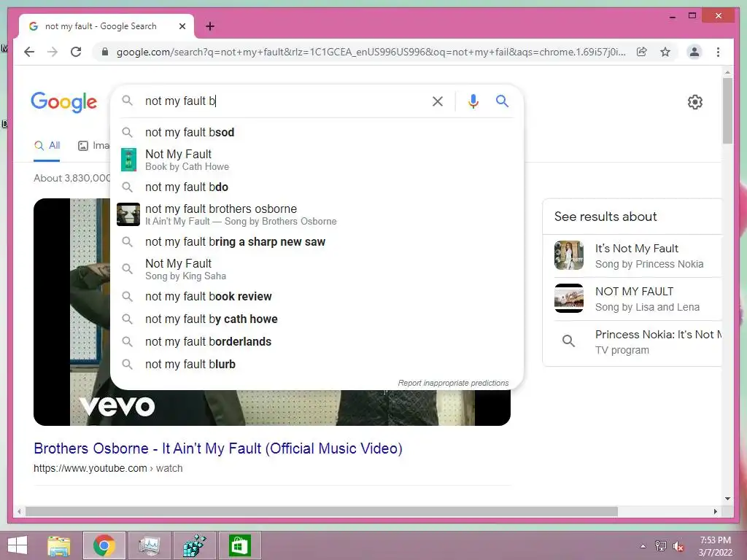
Task: Click the 'See results about' heading
Action: coord(605,217)
